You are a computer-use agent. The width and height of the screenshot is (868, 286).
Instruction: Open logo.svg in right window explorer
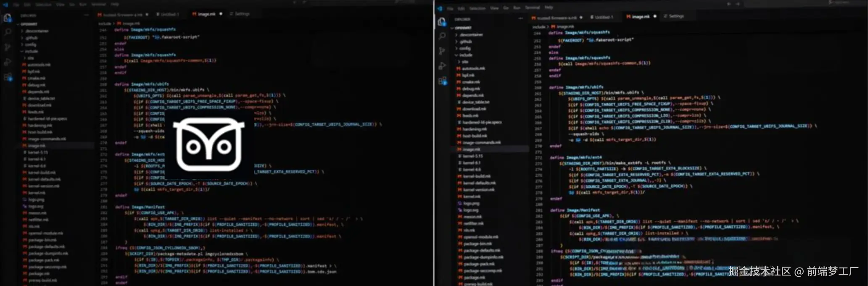470,210
